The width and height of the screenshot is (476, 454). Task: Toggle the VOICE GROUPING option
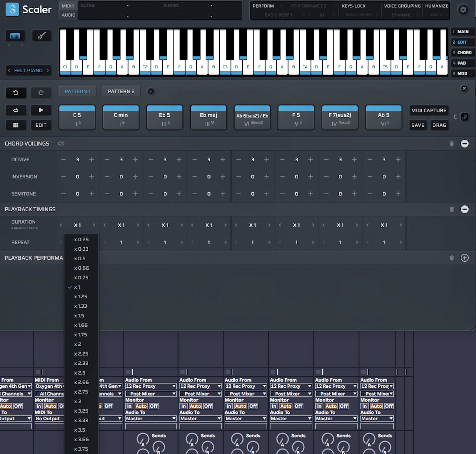[x=402, y=6]
